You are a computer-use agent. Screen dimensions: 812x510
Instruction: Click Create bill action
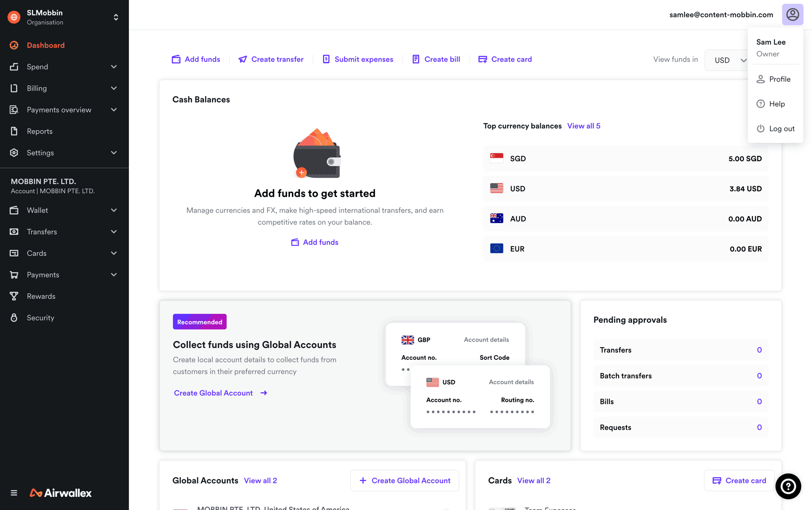click(x=436, y=59)
